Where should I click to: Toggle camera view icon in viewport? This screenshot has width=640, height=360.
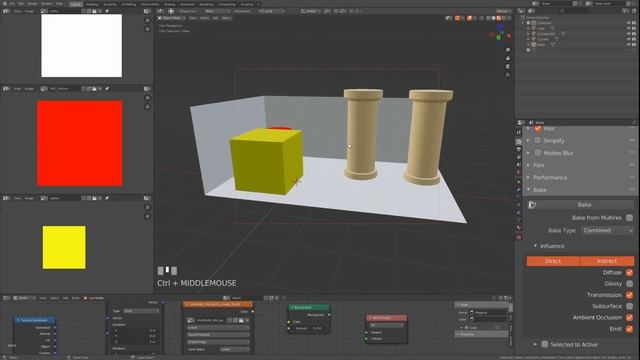point(508,67)
